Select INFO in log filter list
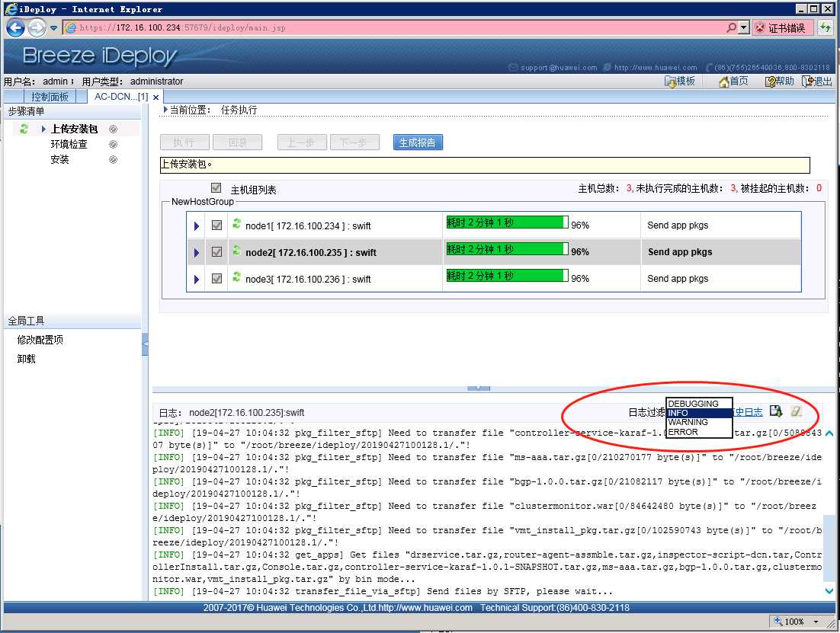840x633 pixels. (699, 413)
